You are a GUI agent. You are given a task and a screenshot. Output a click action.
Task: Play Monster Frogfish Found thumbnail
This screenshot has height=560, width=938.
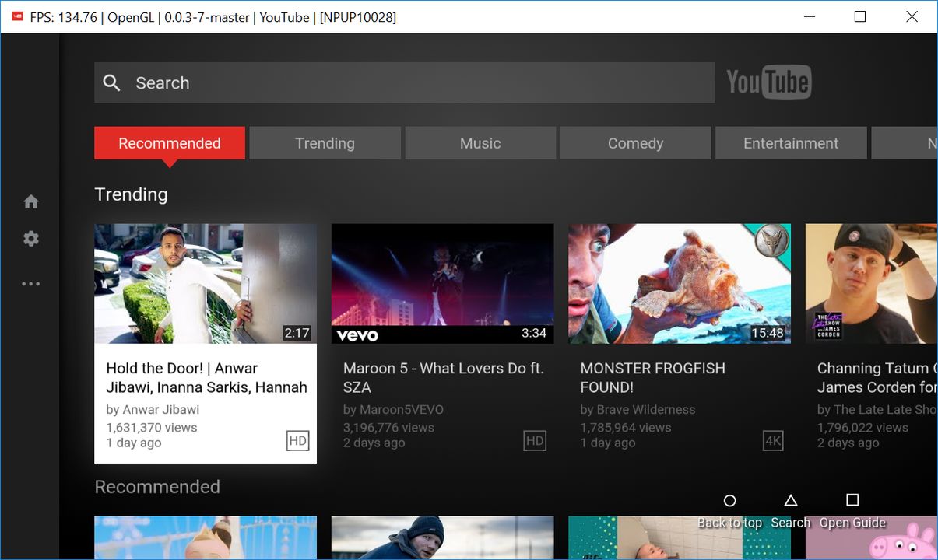680,284
